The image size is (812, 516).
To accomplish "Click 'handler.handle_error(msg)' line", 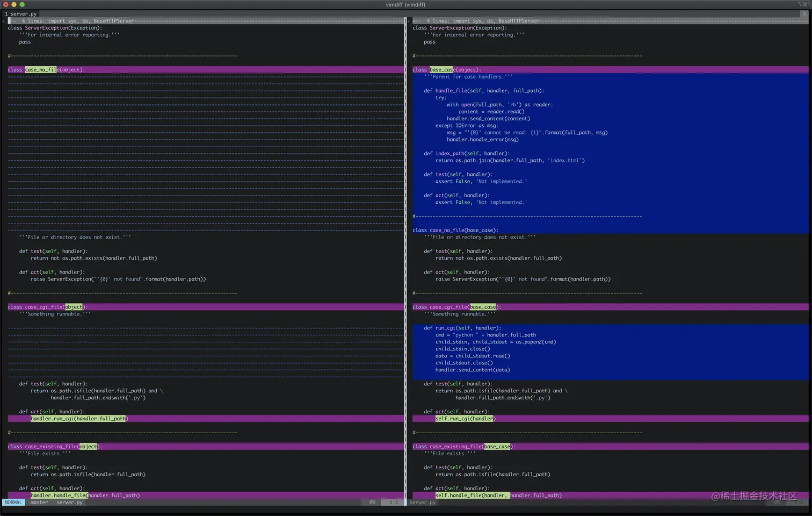I will point(483,140).
